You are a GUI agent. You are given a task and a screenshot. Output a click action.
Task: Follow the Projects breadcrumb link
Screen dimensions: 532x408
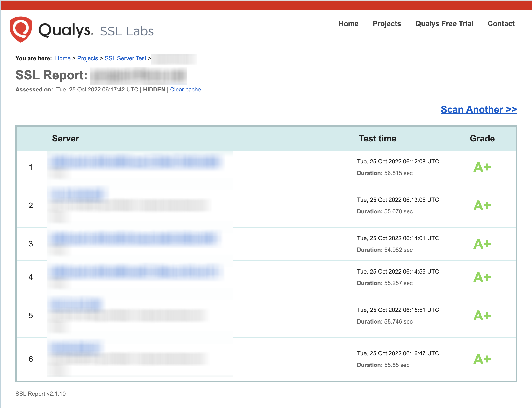pyautogui.click(x=88, y=58)
